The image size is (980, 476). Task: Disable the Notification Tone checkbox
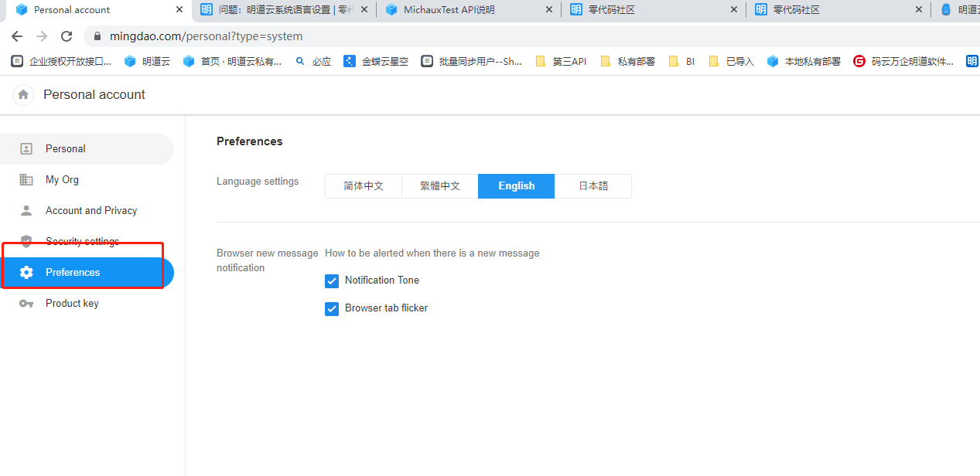tap(332, 280)
